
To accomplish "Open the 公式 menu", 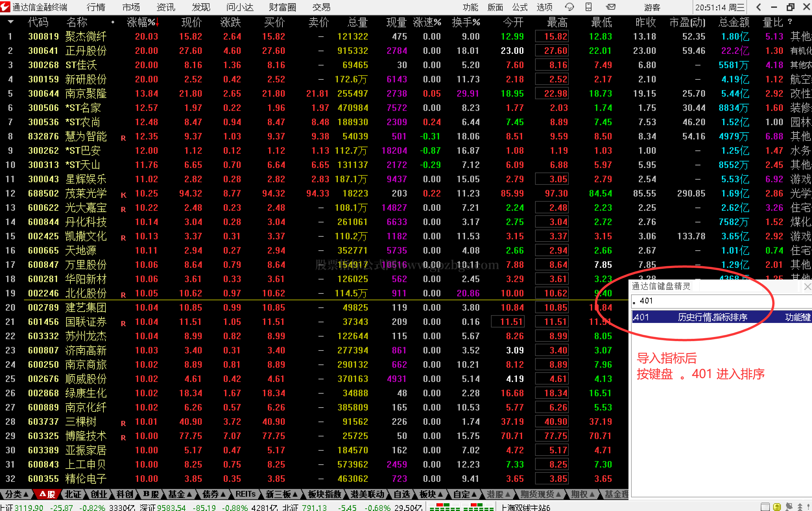I will coord(519,7).
